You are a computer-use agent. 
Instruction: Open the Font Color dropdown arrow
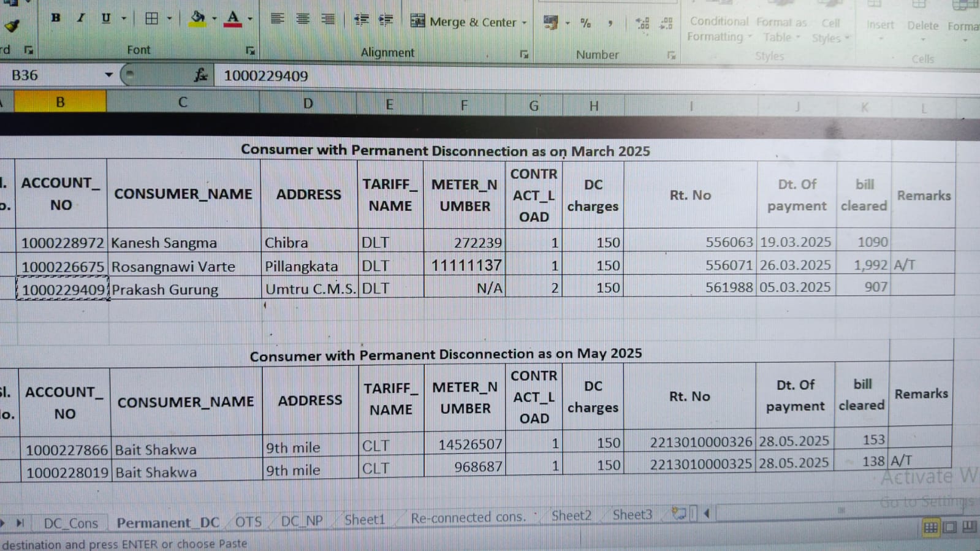point(250,19)
